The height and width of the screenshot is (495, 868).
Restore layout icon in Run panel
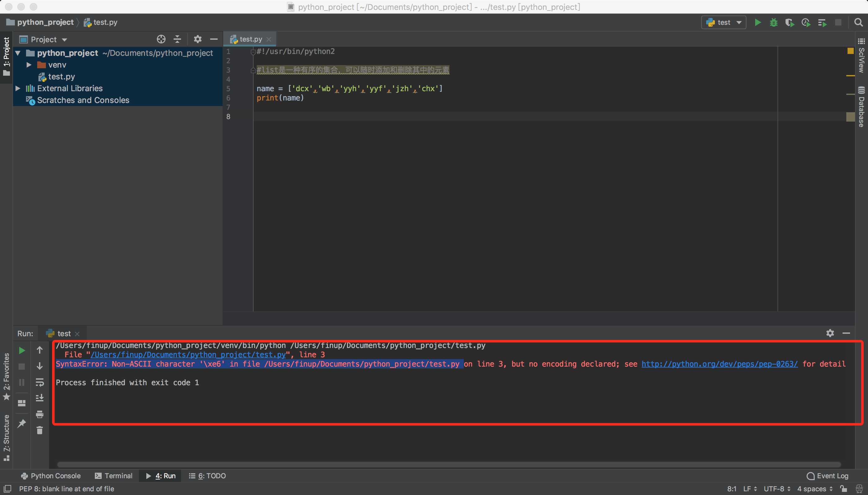[x=22, y=403]
